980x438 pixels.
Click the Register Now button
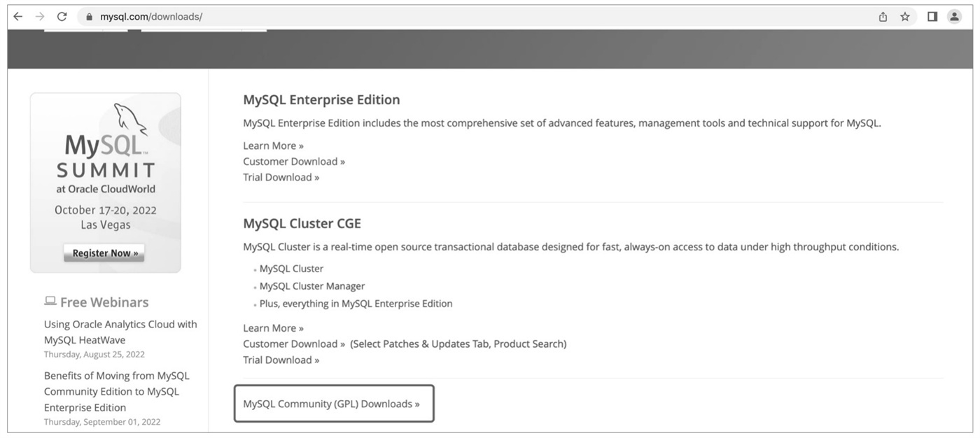[x=104, y=253]
